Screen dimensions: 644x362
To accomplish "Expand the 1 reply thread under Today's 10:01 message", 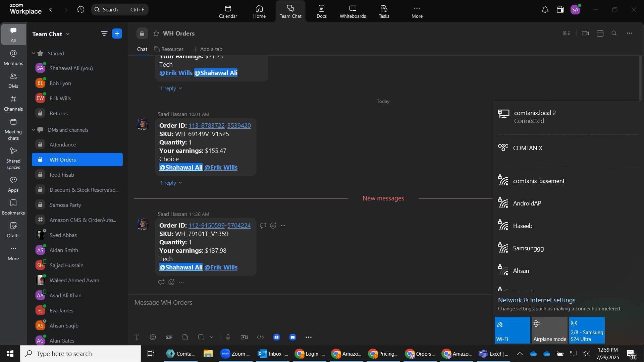I will pos(171,183).
